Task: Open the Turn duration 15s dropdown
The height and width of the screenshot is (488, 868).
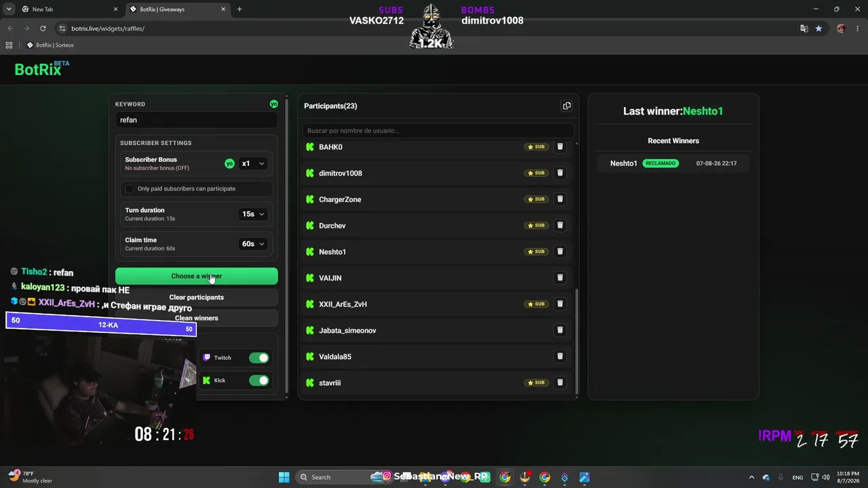Action: pos(253,214)
